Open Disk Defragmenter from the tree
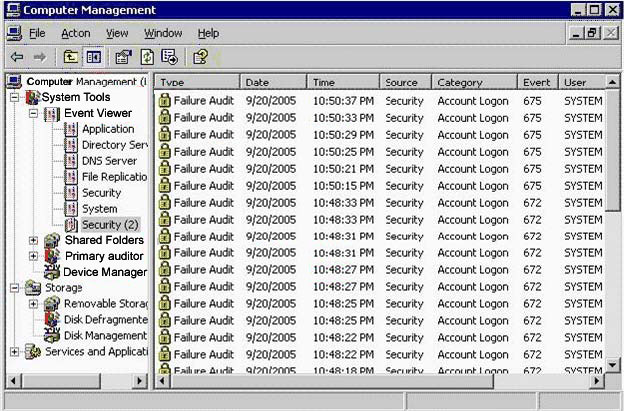 tap(106, 320)
